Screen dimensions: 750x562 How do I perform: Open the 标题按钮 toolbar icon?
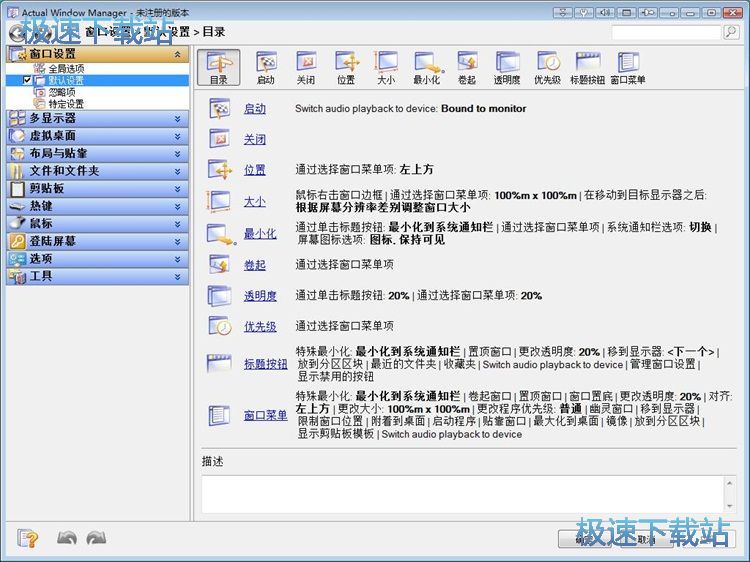click(x=587, y=67)
